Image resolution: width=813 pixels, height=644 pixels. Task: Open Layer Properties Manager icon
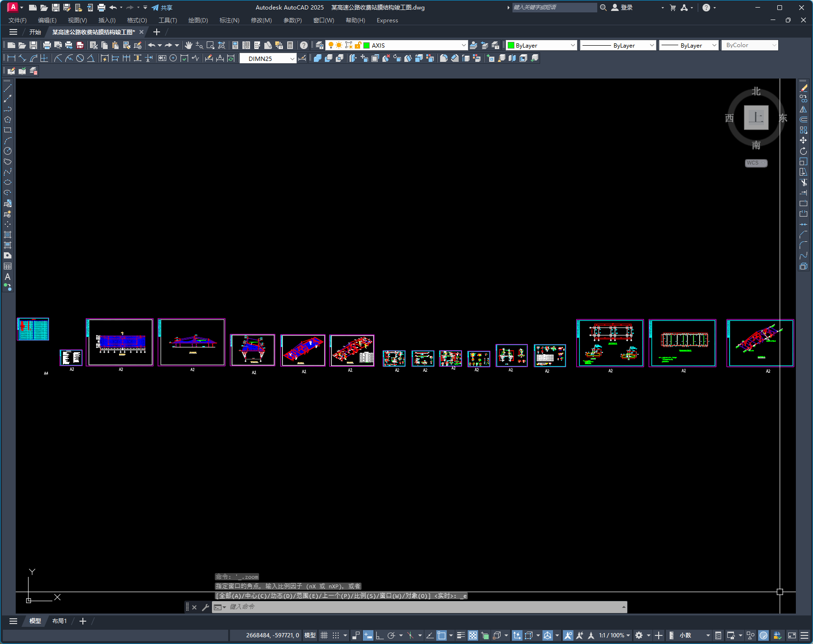(x=320, y=45)
